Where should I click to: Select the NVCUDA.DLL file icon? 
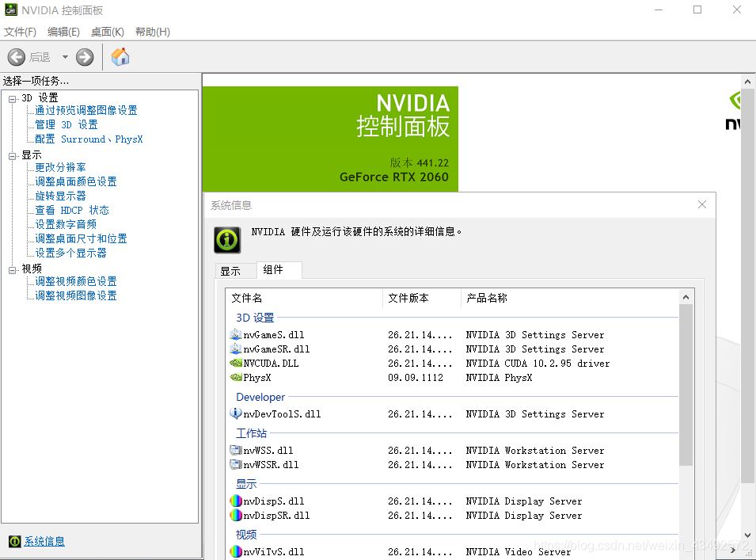click(235, 364)
